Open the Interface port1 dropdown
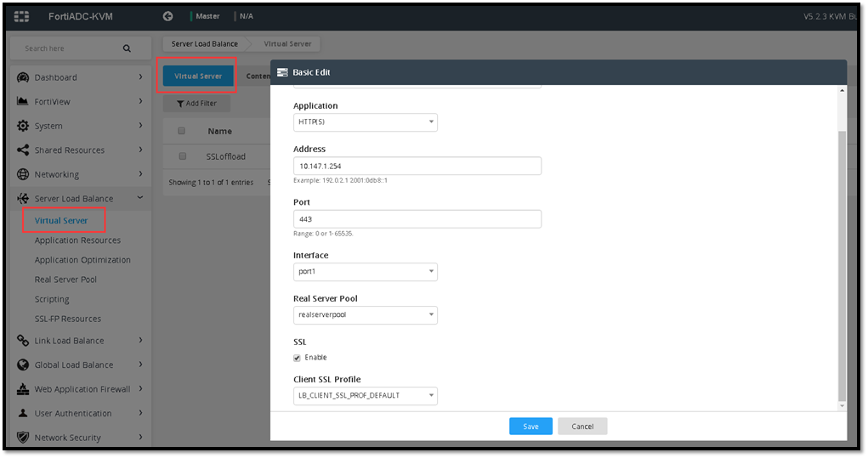Image resolution: width=868 pixels, height=458 pixels. [365, 272]
